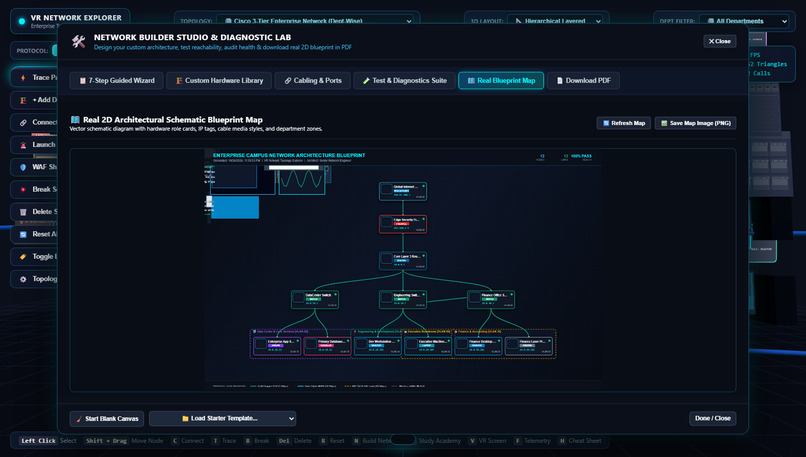The height and width of the screenshot is (457, 806).
Task: Select the Executive MacBook node card
Action: tap(428, 346)
